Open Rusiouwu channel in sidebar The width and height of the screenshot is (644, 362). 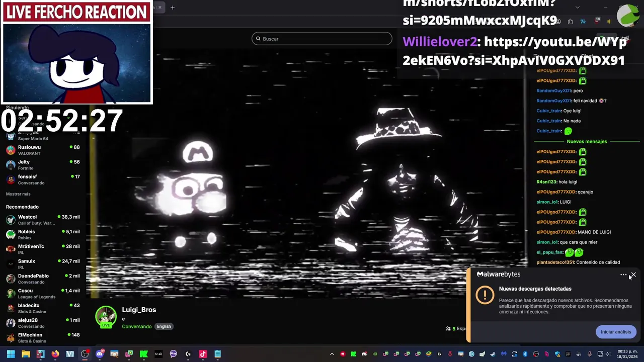(x=43, y=150)
